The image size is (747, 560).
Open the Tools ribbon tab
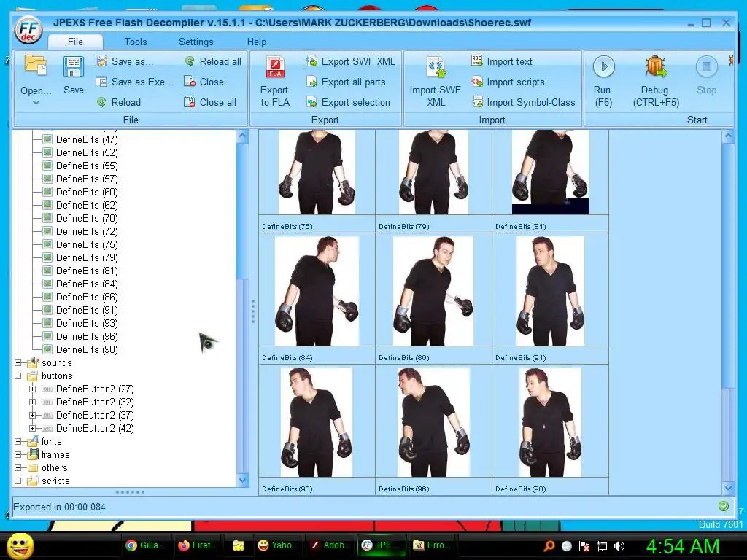[136, 42]
